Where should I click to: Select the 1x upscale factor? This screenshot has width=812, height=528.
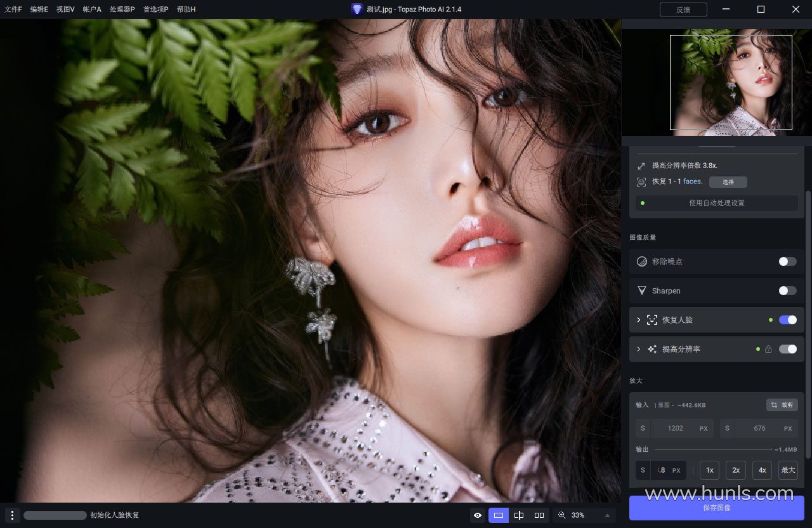click(x=709, y=470)
